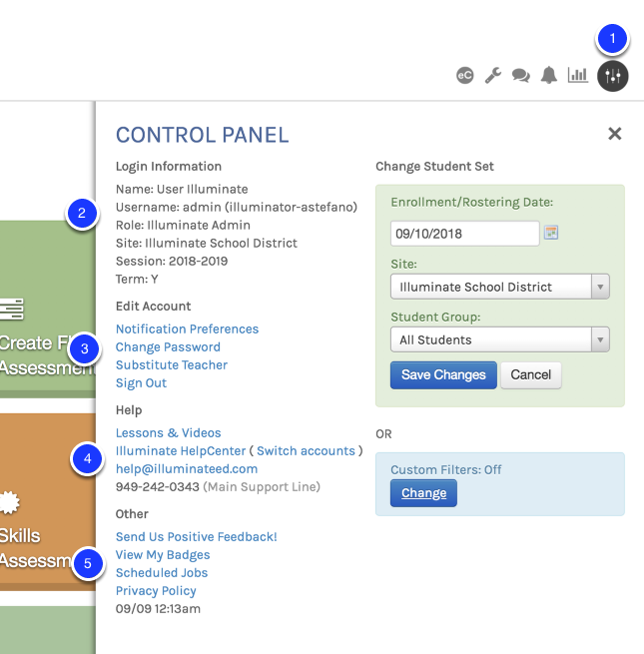Open the chat messages icon
644x654 pixels.
[x=521, y=76]
